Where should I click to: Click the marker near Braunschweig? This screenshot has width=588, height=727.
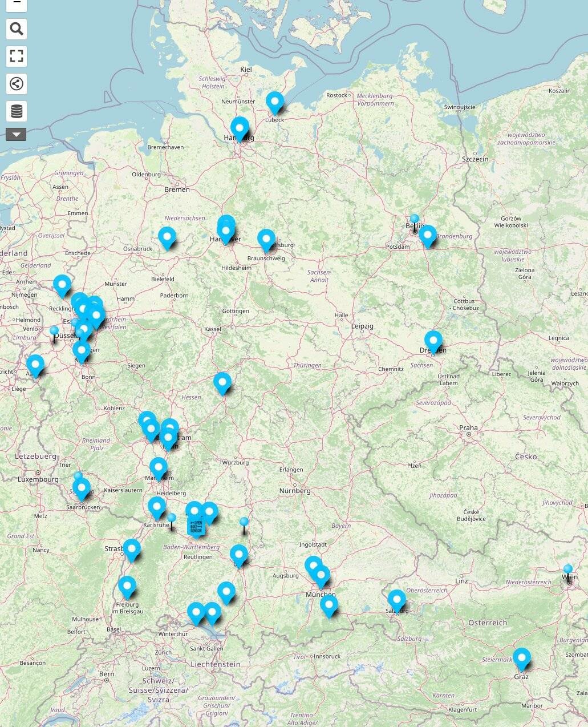tap(266, 239)
